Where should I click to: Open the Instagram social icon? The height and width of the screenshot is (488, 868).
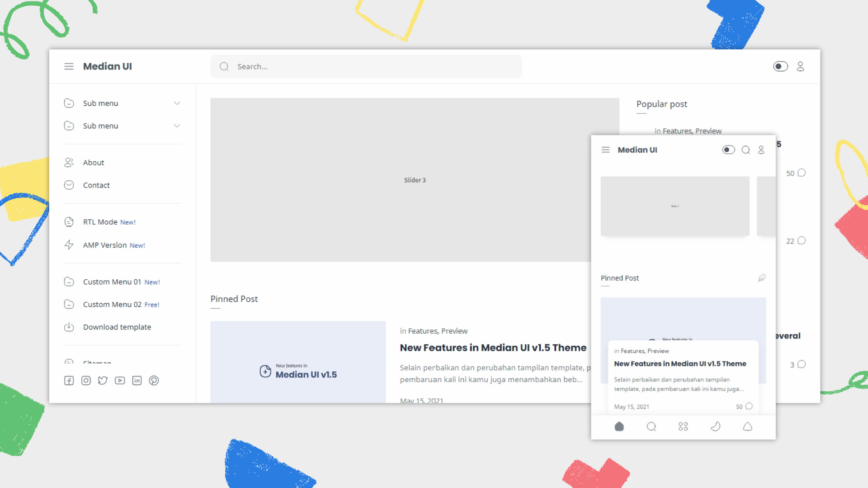pyautogui.click(x=86, y=380)
